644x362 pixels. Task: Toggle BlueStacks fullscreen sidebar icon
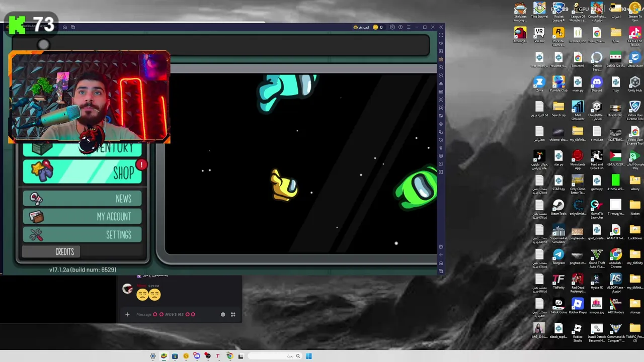[x=441, y=35]
